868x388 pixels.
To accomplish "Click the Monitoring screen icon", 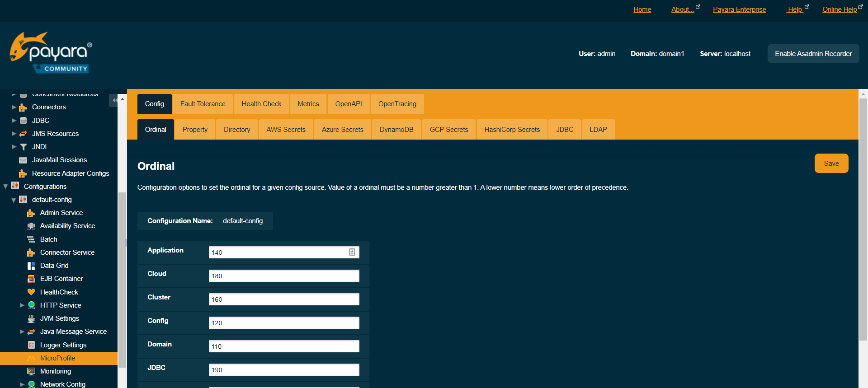I will [x=31, y=371].
